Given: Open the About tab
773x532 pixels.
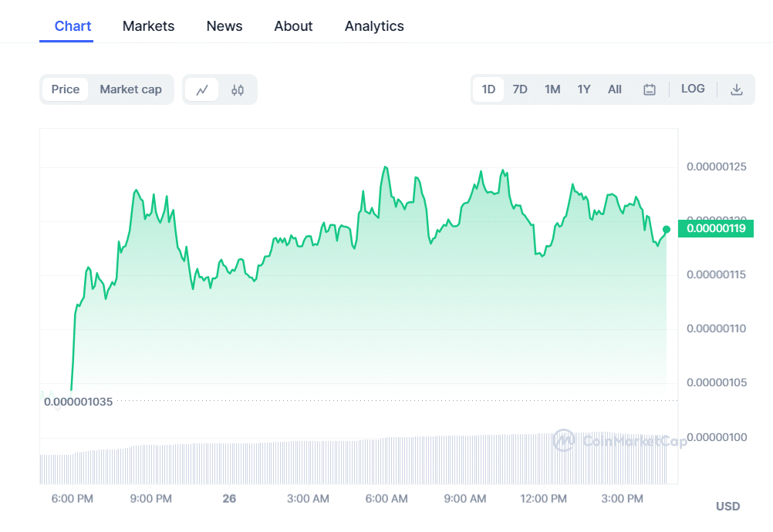Looking at the screenshot, I should pyautogui.click(x=293, y=26).
